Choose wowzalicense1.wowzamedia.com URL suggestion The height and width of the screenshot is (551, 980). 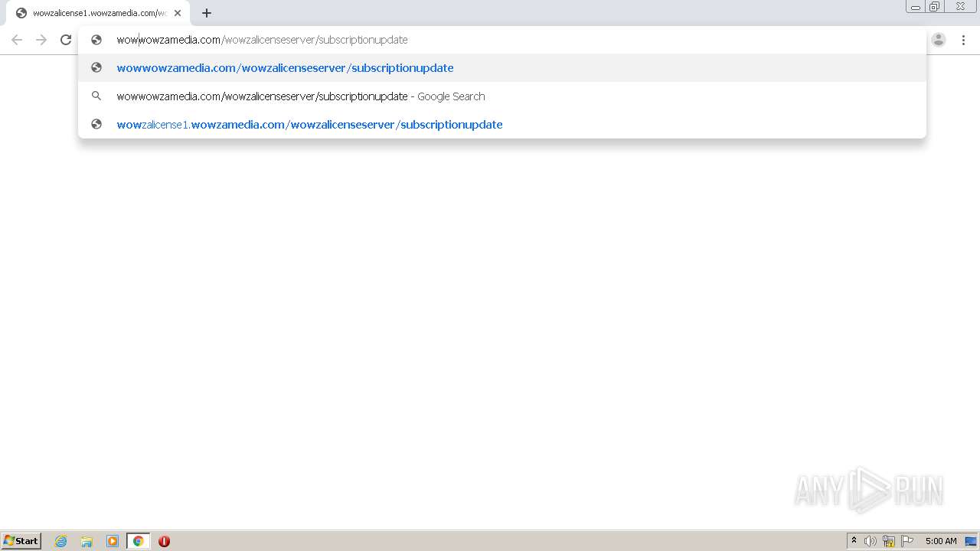coord(502,125)
